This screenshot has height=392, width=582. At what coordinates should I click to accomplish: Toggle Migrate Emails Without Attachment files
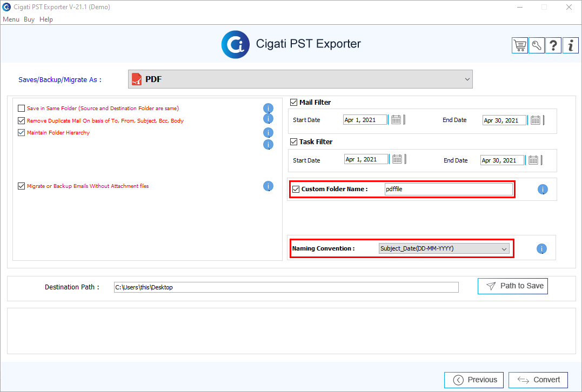click(x=21, y=186)
